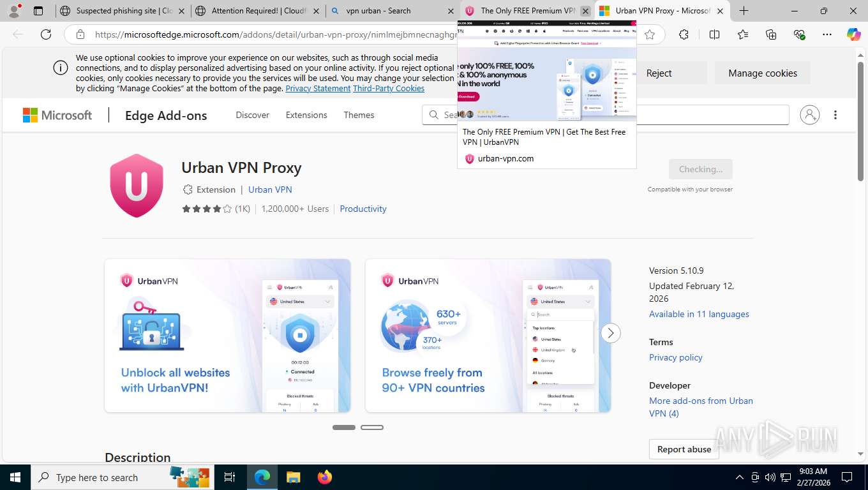868x490 pixels.
Task: Open the tab actions menu icon
Action: pos(38,11)
